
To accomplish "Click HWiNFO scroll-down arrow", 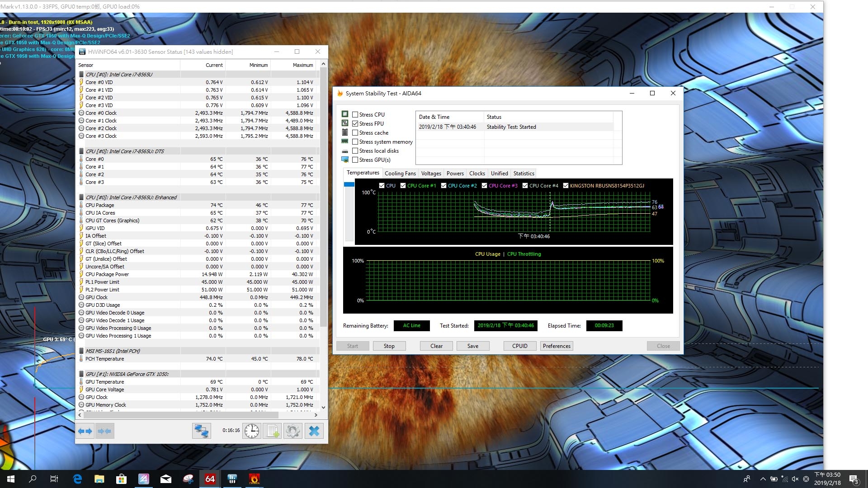I will point(323,407).
